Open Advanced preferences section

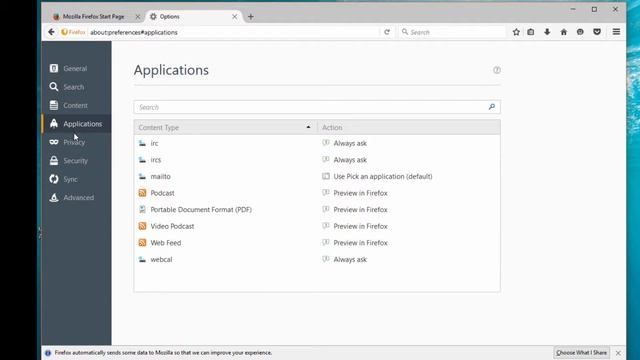[76, 198]
